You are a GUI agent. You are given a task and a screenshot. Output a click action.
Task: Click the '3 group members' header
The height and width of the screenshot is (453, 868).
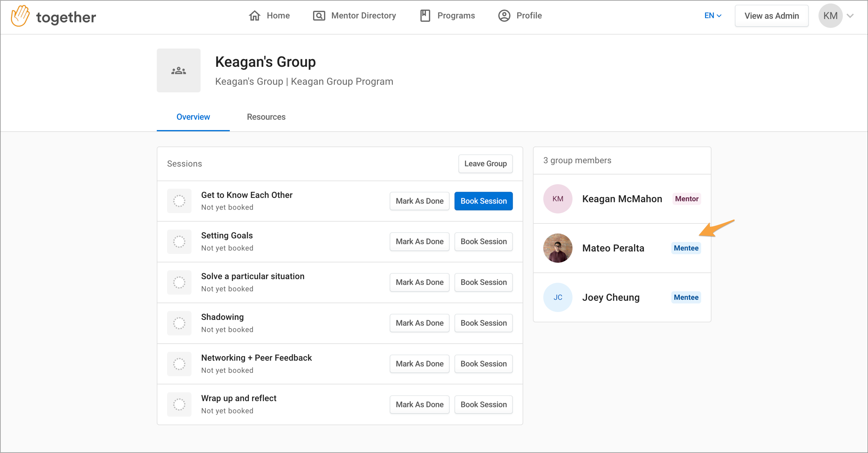[x=577, y=161]
